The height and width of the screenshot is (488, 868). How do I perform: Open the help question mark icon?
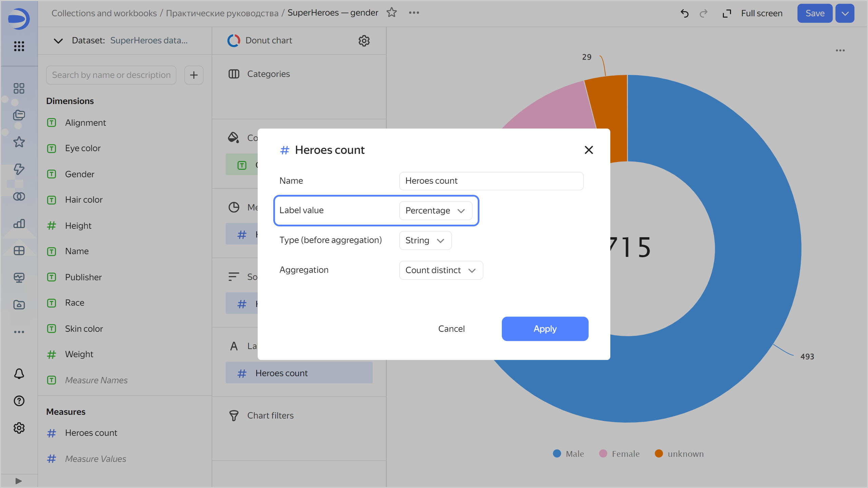pos(19,401)
